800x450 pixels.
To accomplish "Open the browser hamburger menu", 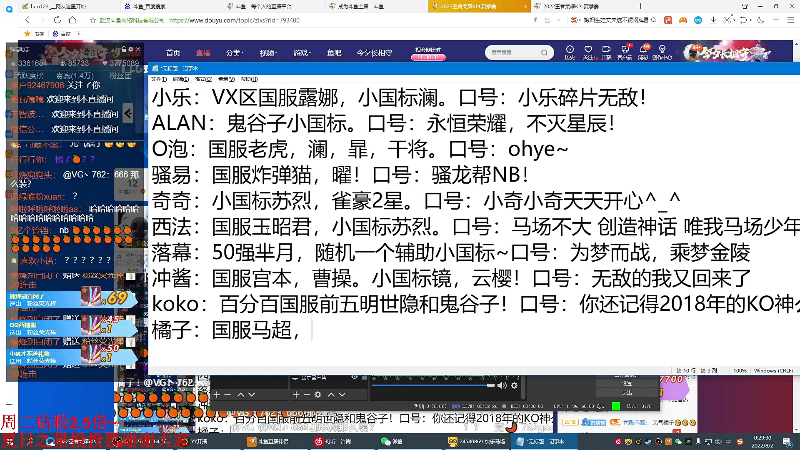I will click(x=790, y=20).
